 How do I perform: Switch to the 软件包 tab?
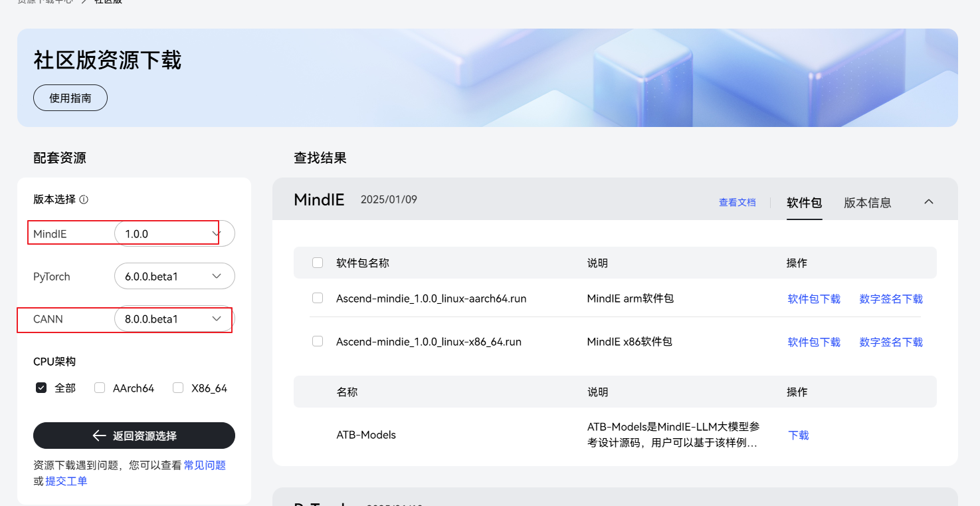tap(805, 203)
